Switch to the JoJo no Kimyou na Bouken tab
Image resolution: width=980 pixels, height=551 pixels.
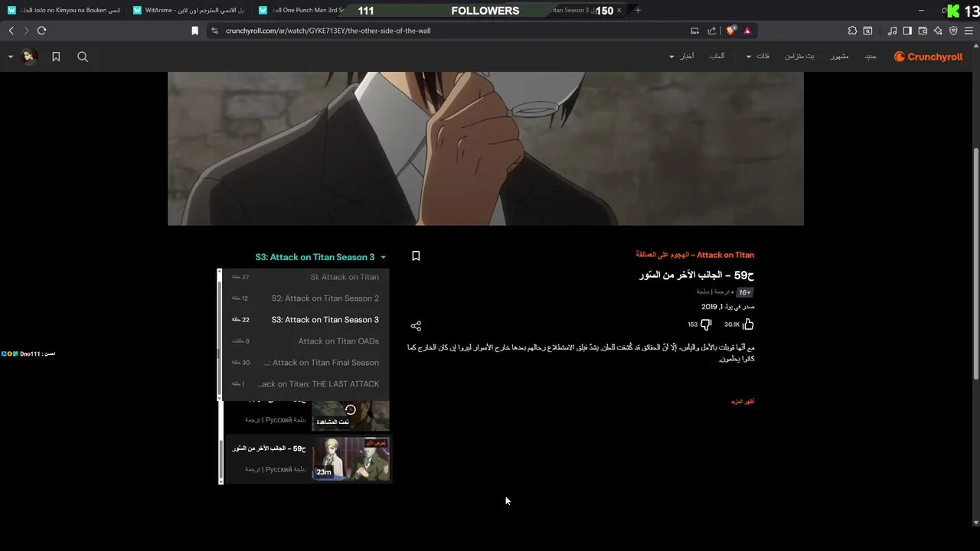pyautogui.click(x=64, y=11)
